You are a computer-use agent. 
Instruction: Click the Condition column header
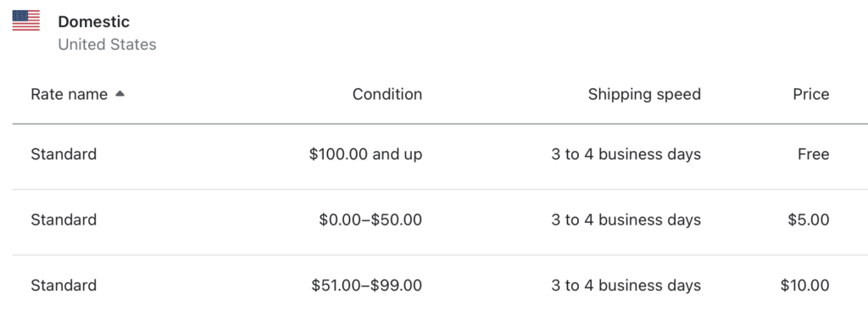click(x=387, y=95)
